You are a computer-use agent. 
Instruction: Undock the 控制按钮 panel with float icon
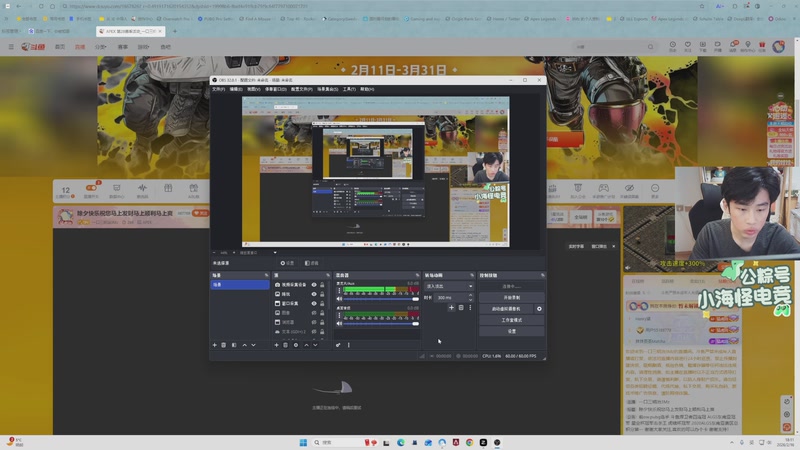coord(542,276)
